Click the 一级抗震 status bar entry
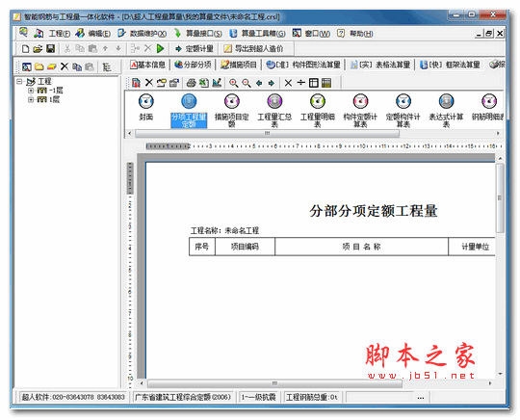The image size is (520, 420). [259, 397]
